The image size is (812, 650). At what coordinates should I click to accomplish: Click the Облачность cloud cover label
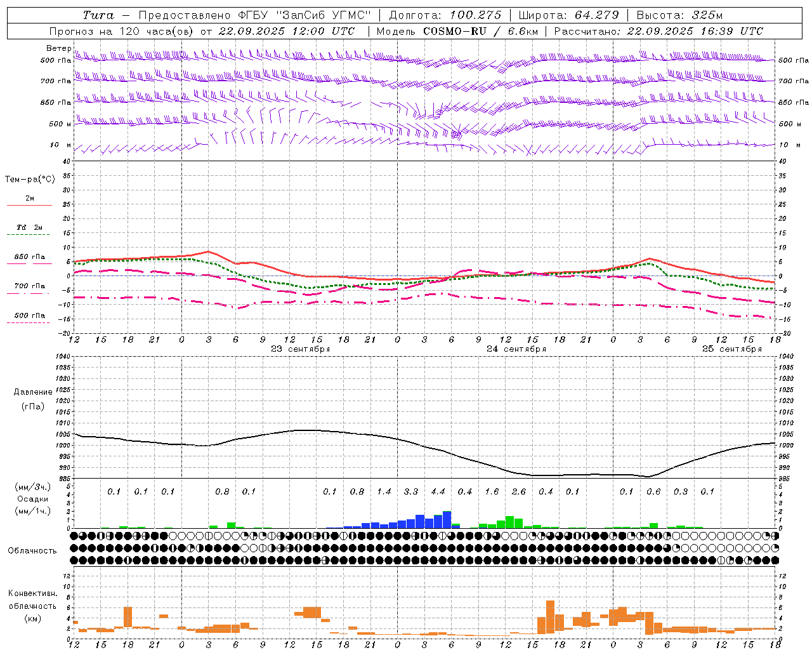point(32,550)
